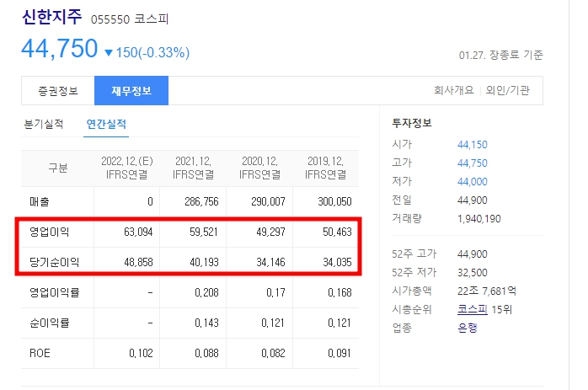588x390 pixels.
Task: Click the 52주 저가 value 32,500
Action: click(x=472, y=273)
